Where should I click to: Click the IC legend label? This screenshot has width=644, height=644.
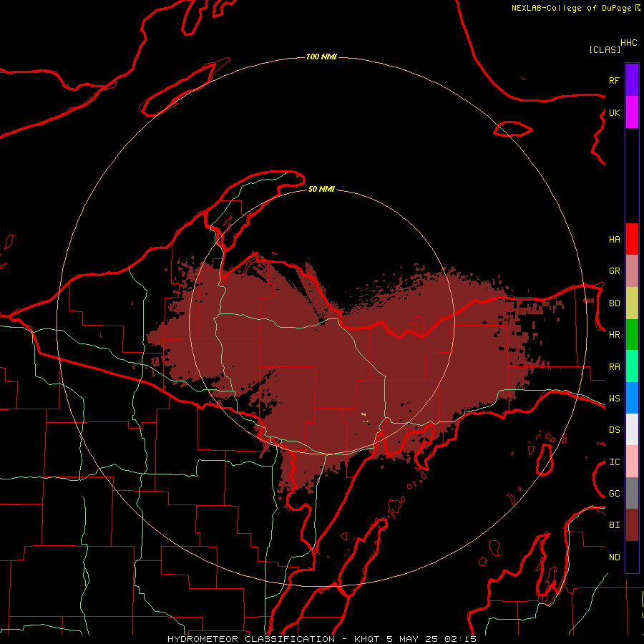pyautogui.click(x=614, y=462)
